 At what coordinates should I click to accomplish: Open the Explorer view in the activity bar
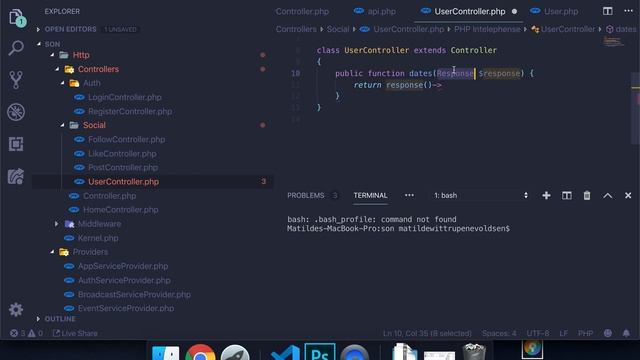coord(16,17)
